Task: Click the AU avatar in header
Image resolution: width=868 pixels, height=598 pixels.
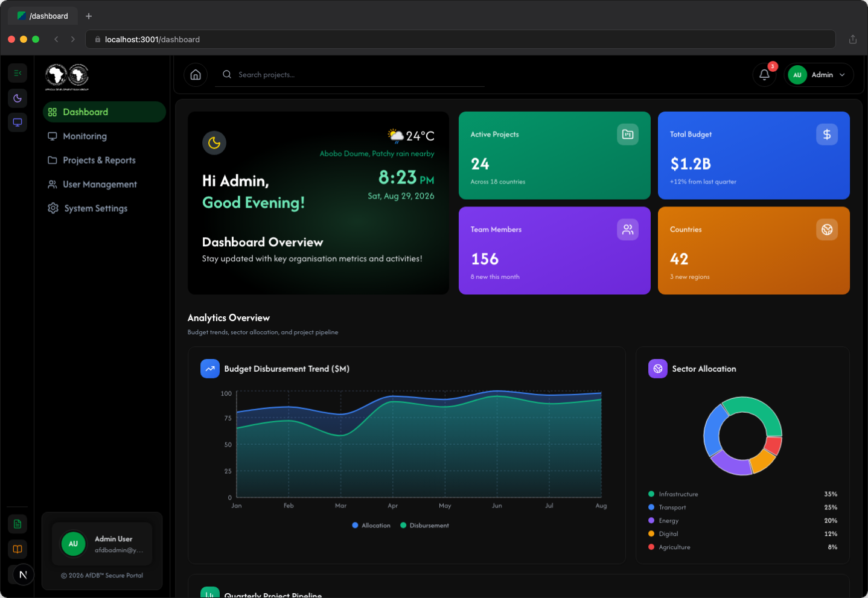Action: click(x=797, y=75)
